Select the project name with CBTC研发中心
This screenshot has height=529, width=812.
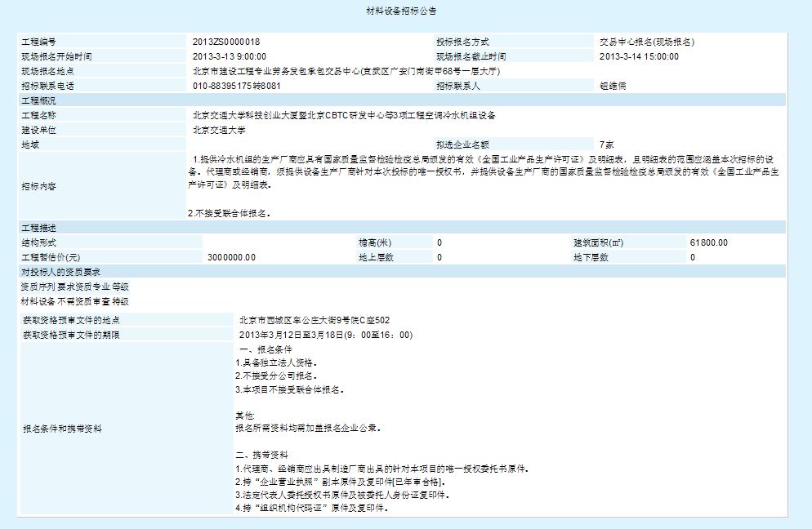pyautogui.click(x=344, y=115)
